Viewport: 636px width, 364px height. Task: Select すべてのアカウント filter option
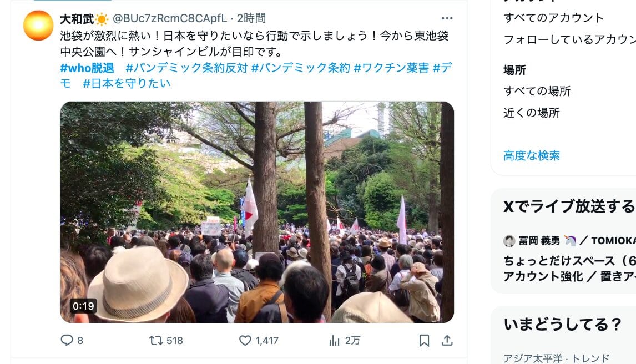click(x=553, y=18)
